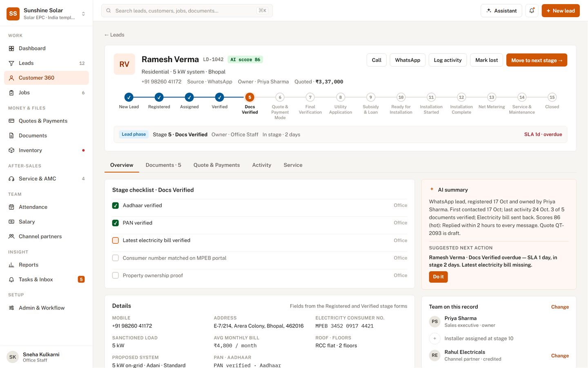
Task: Uncheck the Aadhaar verified checkbox
Action: tap(116, 206)
